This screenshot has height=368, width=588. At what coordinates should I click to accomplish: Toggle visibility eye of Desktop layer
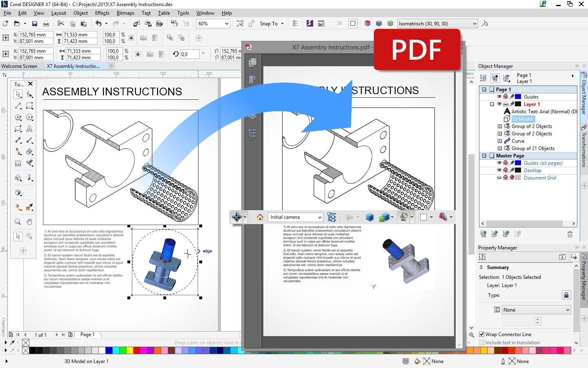point(499,170)
